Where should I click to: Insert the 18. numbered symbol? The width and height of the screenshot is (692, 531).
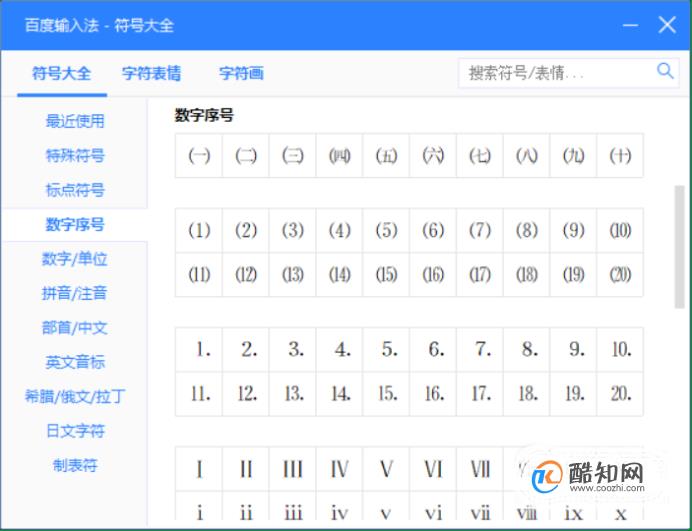527,394
